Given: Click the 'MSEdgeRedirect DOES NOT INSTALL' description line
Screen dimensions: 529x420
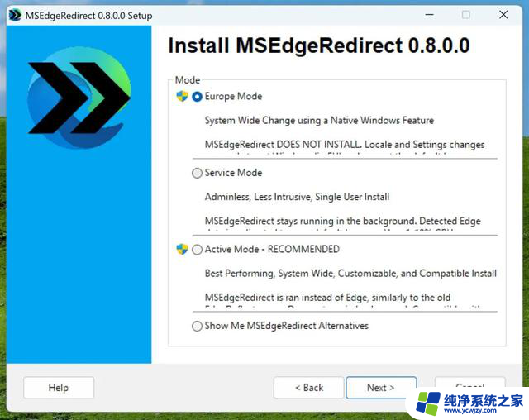Looking at the screenshot, I should click(345, 145).
